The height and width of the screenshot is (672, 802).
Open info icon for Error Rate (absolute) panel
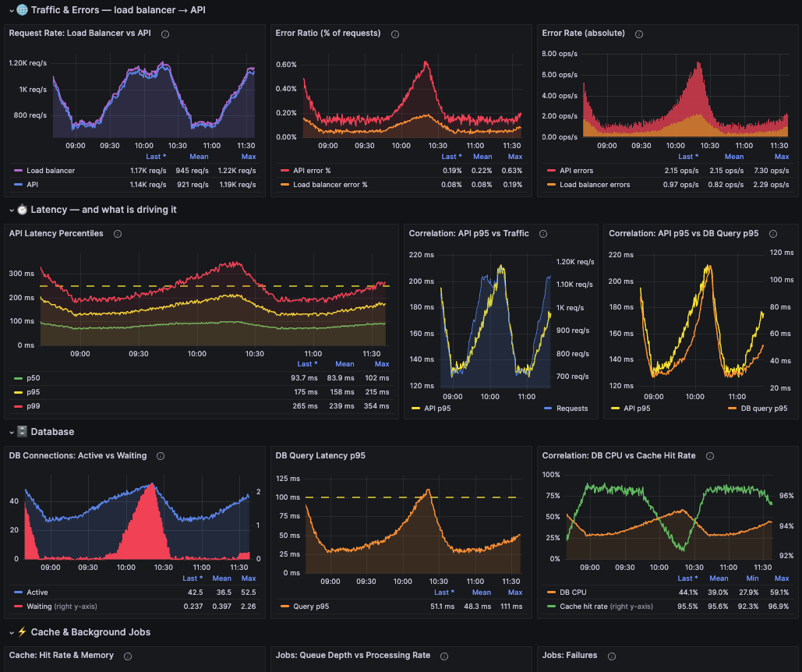pyautogui.click(x=639, y=34)
